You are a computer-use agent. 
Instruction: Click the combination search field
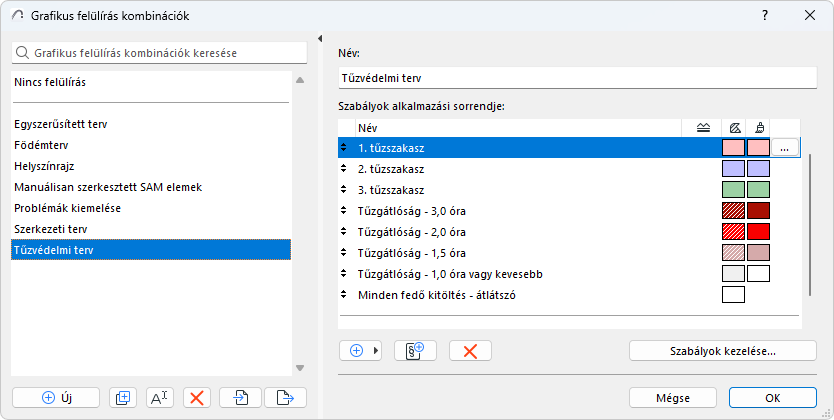point(160,52)
